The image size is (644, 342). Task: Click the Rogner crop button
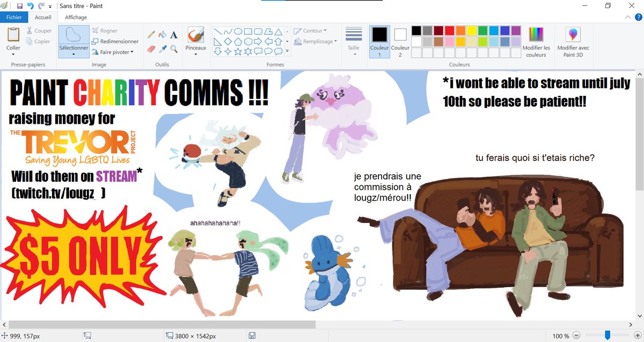tap(105, 31)
